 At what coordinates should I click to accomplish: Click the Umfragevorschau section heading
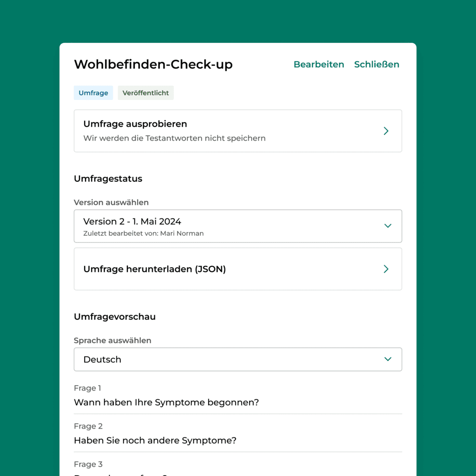click(115, 317)
